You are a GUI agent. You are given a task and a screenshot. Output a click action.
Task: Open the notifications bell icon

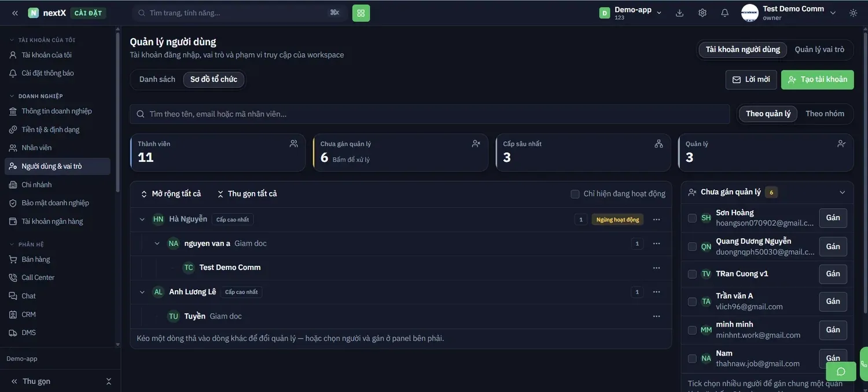tap(724, 13)
